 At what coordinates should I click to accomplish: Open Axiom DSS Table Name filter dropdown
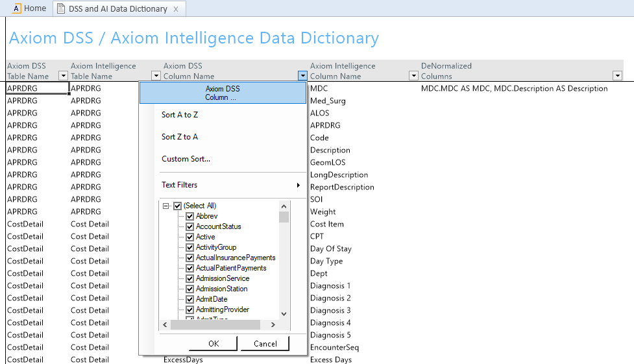click(63, 76)
